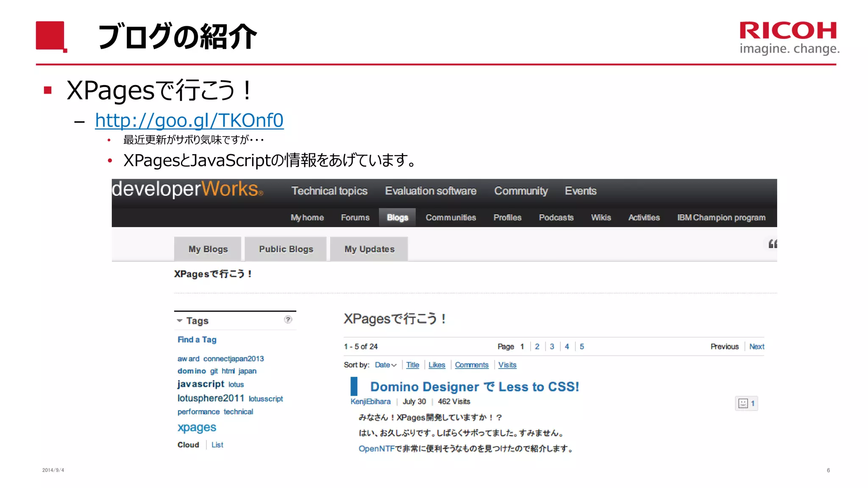Open the Communities section
The height and width of the screenshot is (488, 868).
click(451, 218)
